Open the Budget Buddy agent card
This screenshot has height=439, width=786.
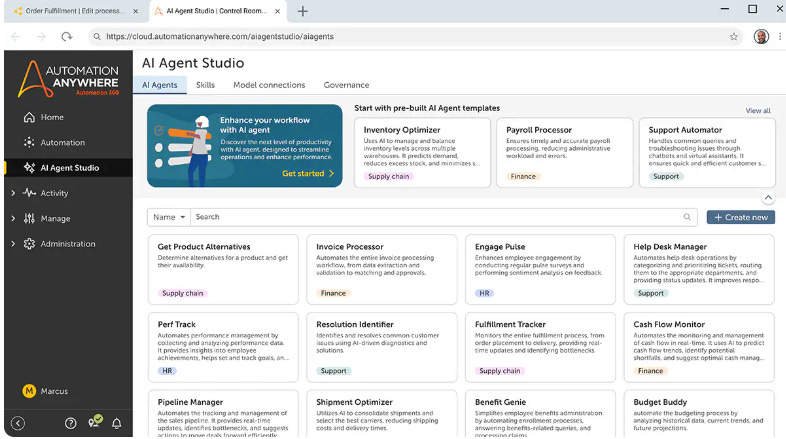pos(699,414)
